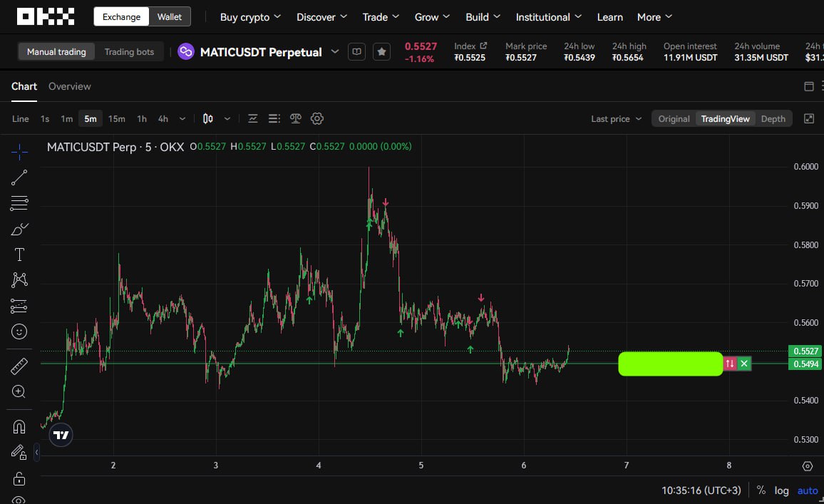824x504 pixels.
Task: Switch to Wallet mode
Action: tap(169, 17)
